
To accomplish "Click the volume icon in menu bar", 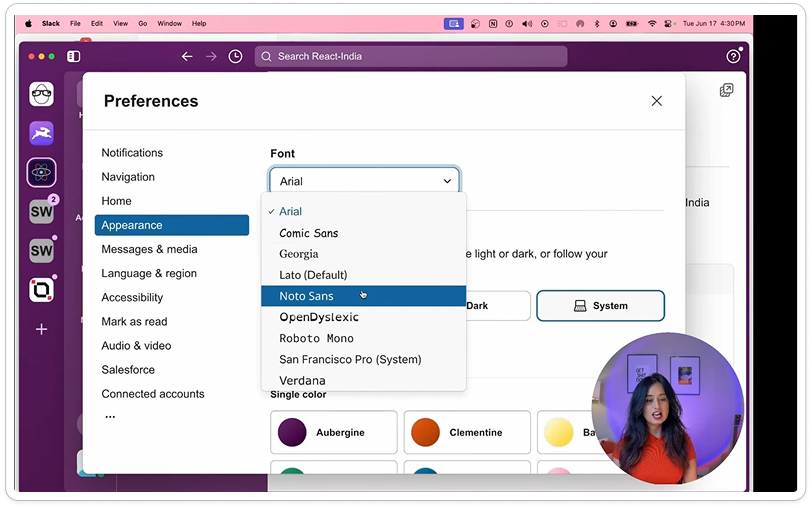I will (527, 24).
